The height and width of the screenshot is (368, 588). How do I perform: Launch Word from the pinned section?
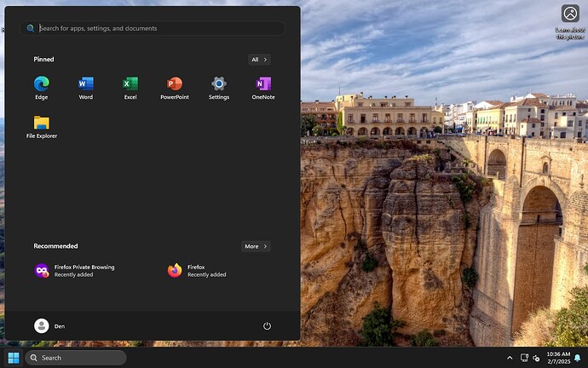point(86,88)
